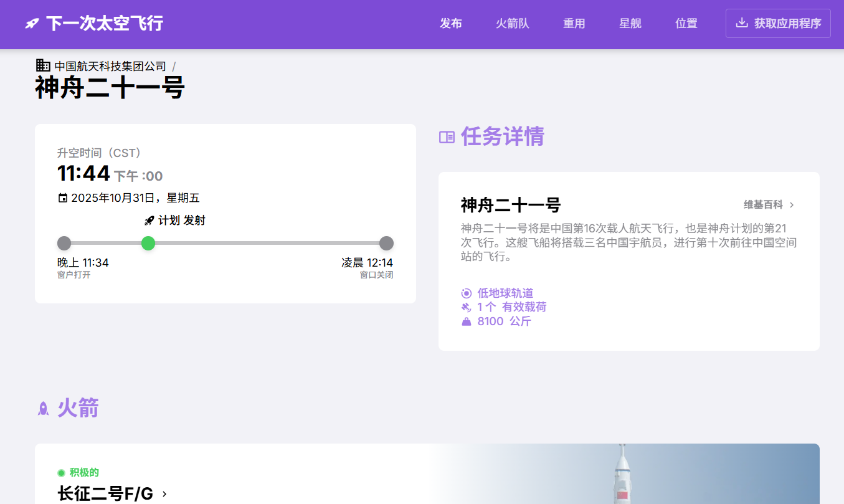Click the satellite icon beside 1个 有效载荷
Viewport: 844px width, 504px height.
466,307
